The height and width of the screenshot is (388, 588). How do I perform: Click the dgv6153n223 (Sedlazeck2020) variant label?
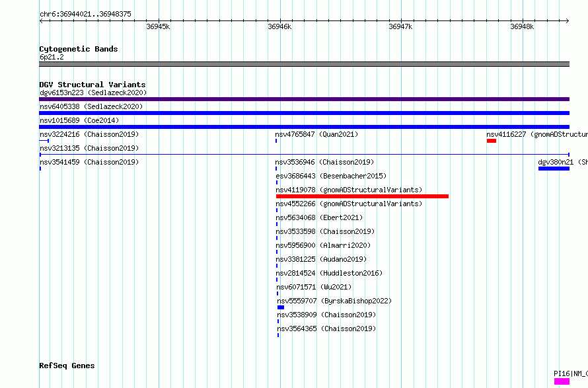tap(93, 93)
